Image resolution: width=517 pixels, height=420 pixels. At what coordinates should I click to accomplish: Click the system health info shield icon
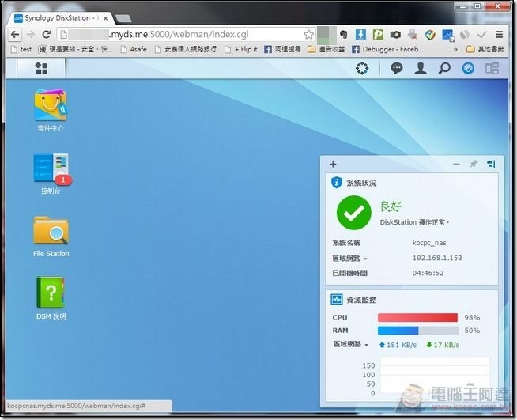(336, 183)
